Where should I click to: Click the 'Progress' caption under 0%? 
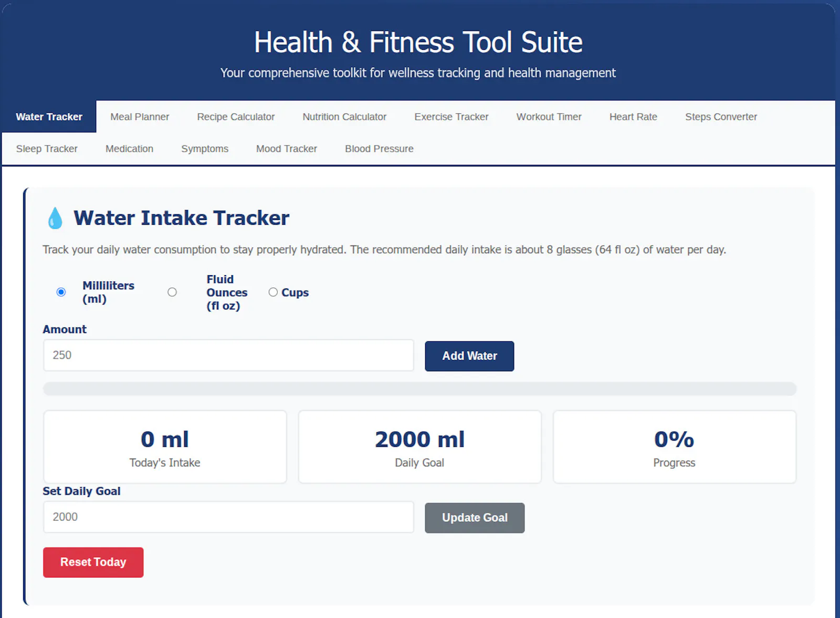[x=674, y=463]
